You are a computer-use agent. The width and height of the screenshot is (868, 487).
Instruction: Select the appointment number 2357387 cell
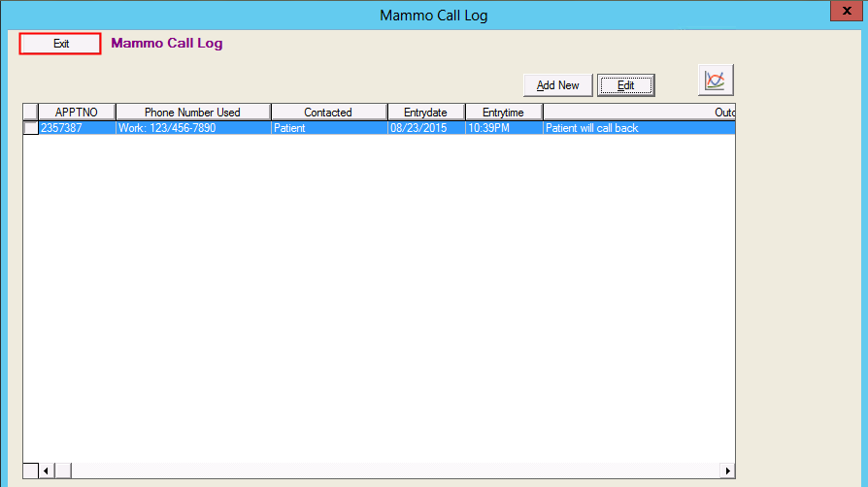pos(77,128)
